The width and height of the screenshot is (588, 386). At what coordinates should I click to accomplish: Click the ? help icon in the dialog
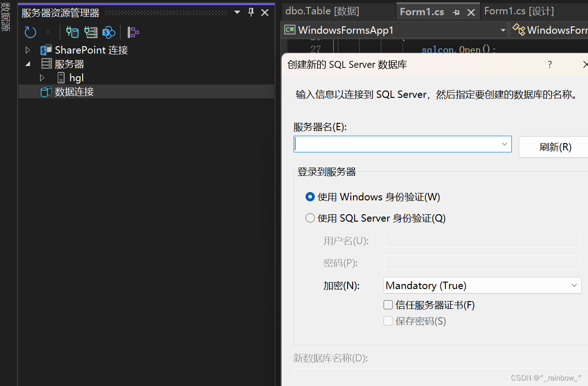(x=550, y=65)
